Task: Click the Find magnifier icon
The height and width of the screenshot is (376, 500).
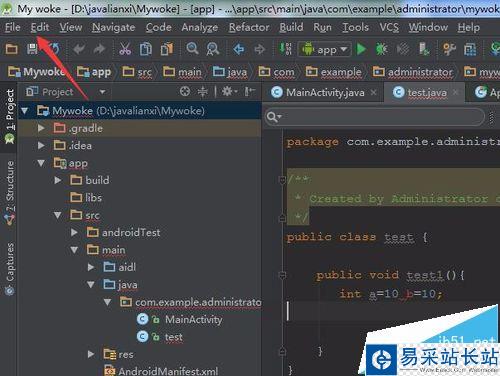Action: [192, 49]
